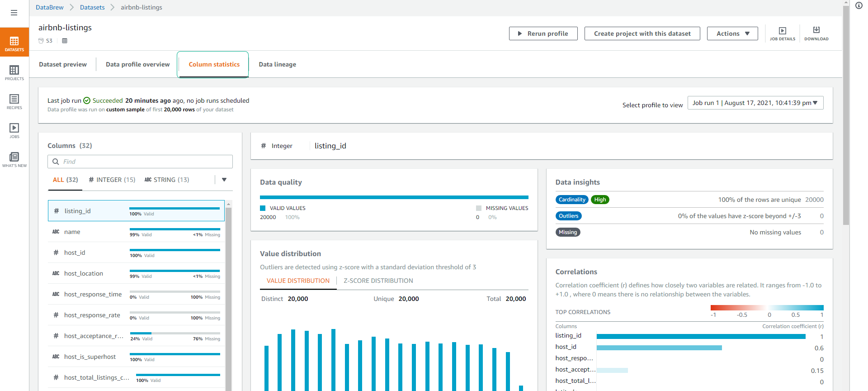Click the Valid Values teal legend swatch
This screenshot has width=868, height=391.
tap(263, 208)
